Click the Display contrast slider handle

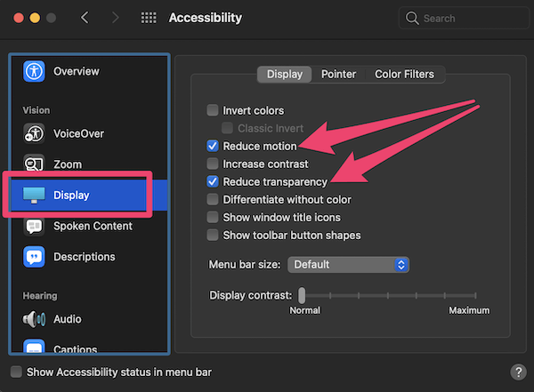(x=303, y=295)
